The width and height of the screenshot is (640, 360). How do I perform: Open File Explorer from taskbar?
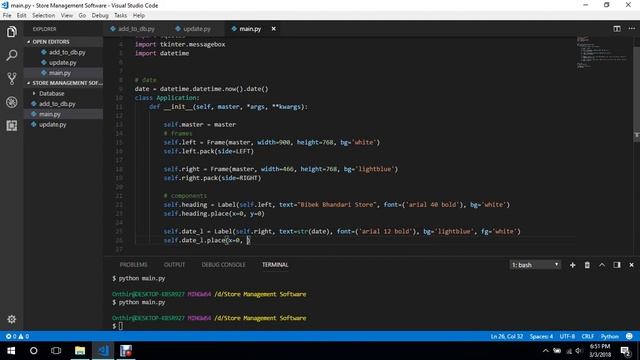pos(80,351)
